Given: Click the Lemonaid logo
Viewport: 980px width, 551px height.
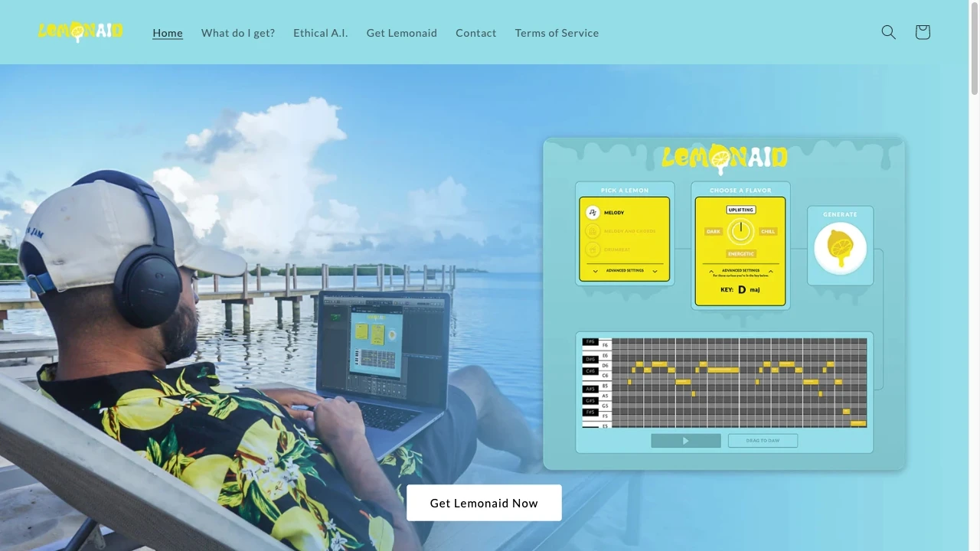Looking at the screenshot, I should (80, 31).
